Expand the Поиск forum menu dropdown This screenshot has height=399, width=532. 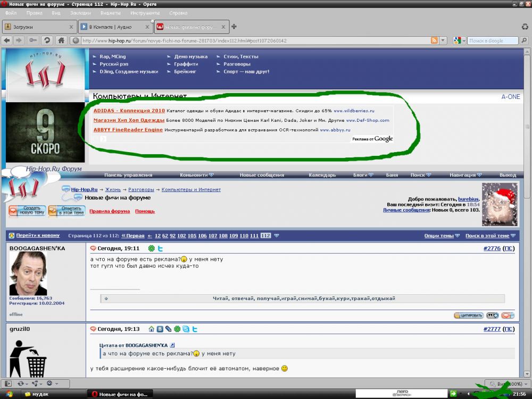(x=428, y=174)
